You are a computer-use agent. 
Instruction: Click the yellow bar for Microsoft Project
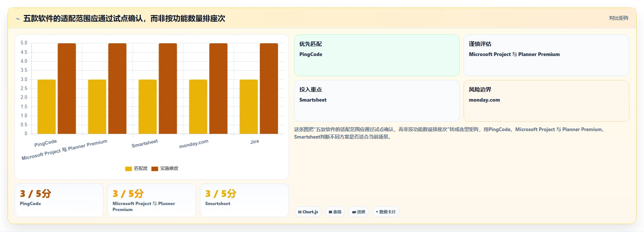click(x=97, y=106)
